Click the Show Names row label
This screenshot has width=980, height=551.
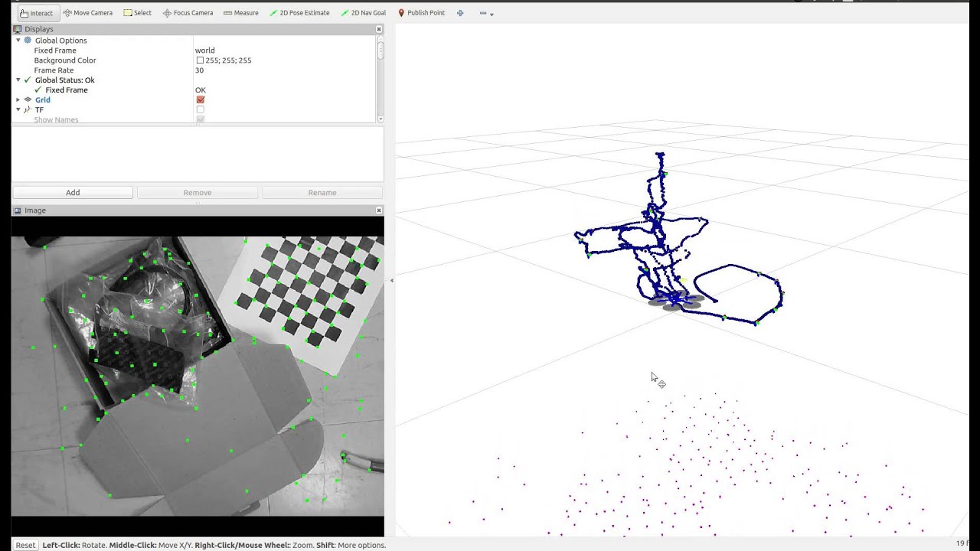(x=56, y=120)
